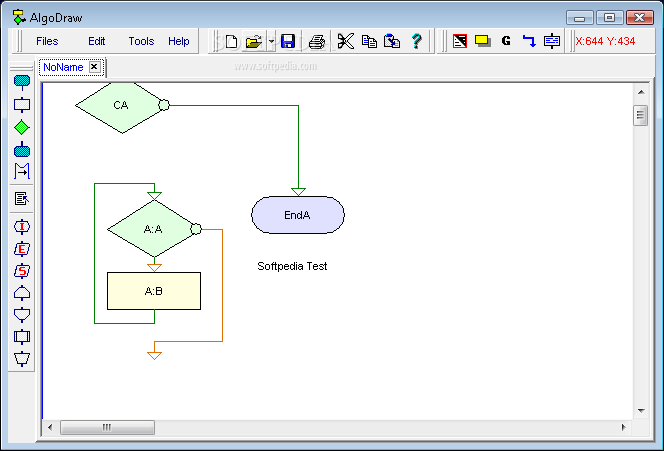Click the 'Softpedia Test' text label

[x=292, y=266]
